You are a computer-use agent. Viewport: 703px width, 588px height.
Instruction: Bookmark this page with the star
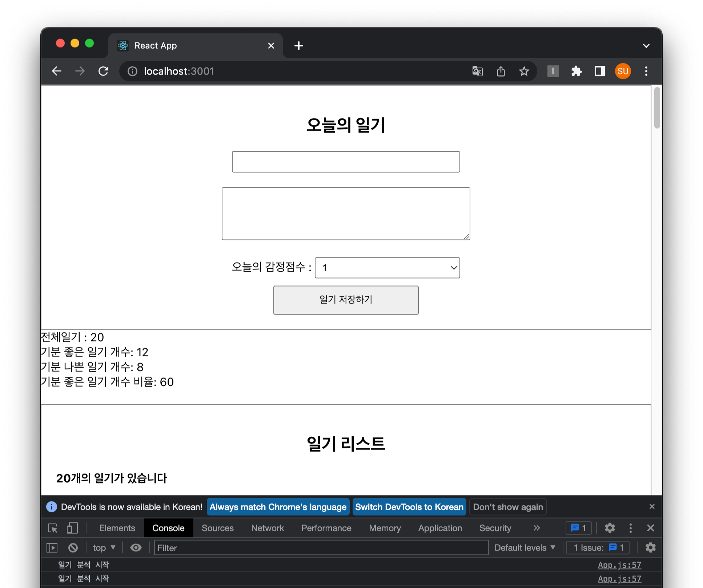pos(524,71)
